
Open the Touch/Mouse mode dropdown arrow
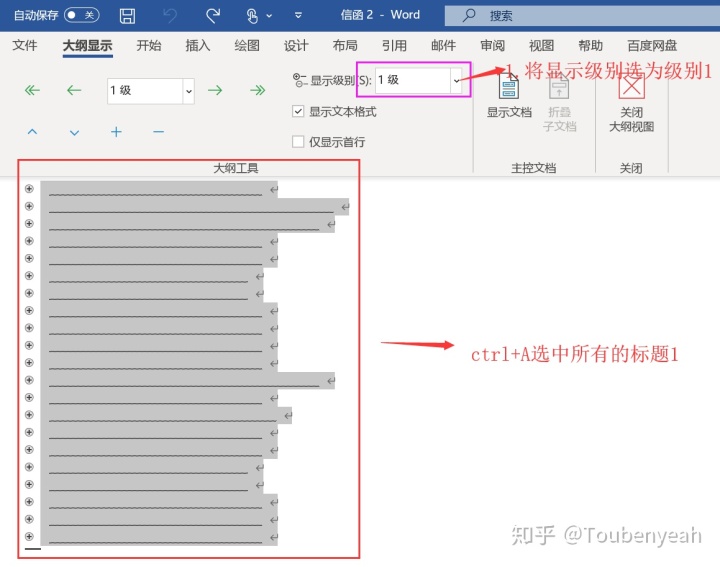pos(269,16)
